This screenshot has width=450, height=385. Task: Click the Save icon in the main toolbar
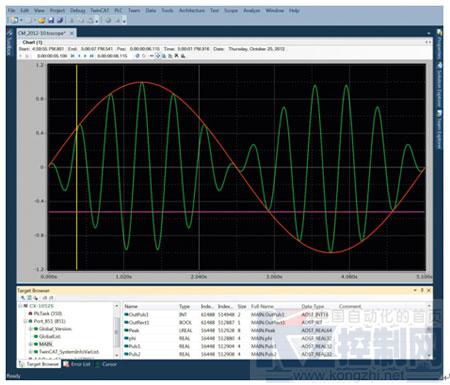(x=51, y=20)
